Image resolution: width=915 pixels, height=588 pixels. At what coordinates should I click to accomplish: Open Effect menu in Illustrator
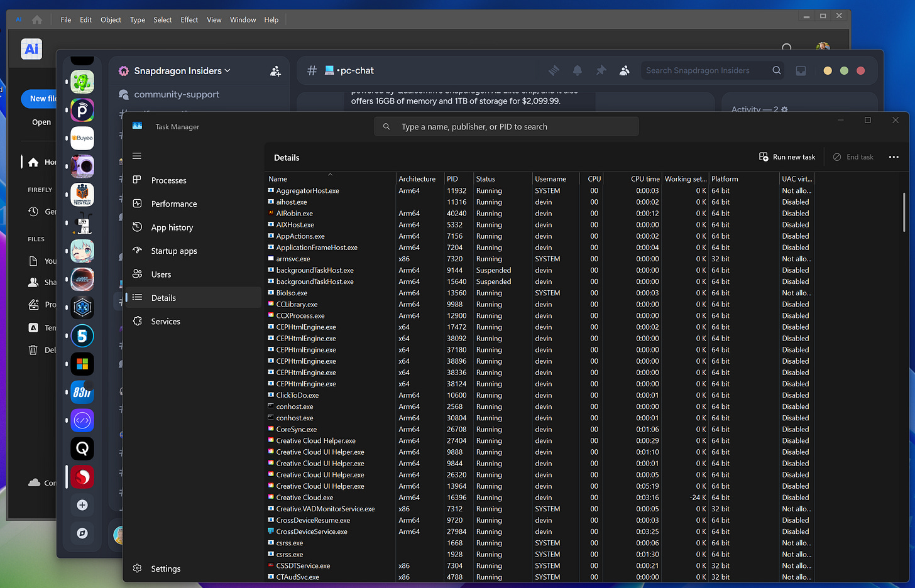tap(189, 20)
